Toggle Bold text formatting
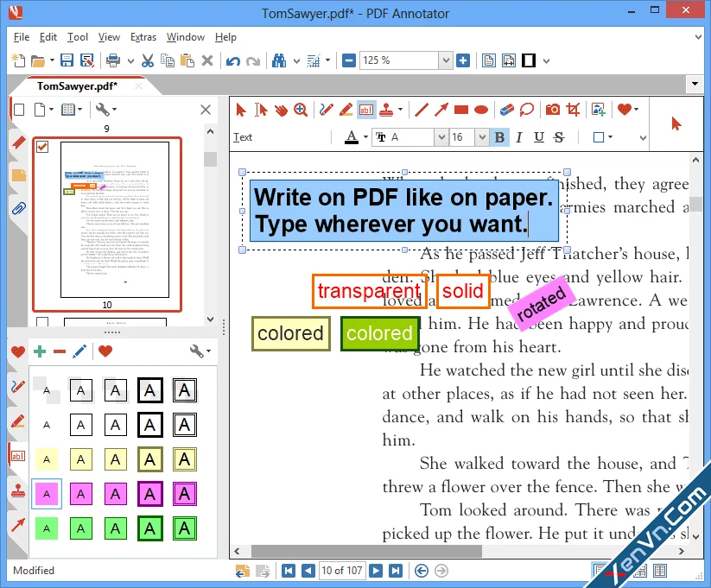 click(x=499, y=137)
